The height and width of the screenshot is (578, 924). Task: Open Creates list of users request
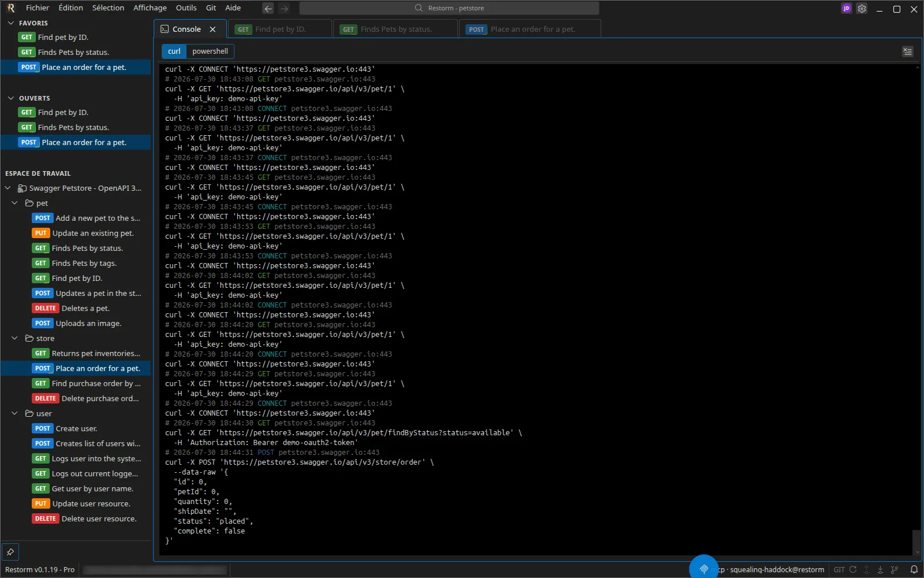[x=76, y=443]
